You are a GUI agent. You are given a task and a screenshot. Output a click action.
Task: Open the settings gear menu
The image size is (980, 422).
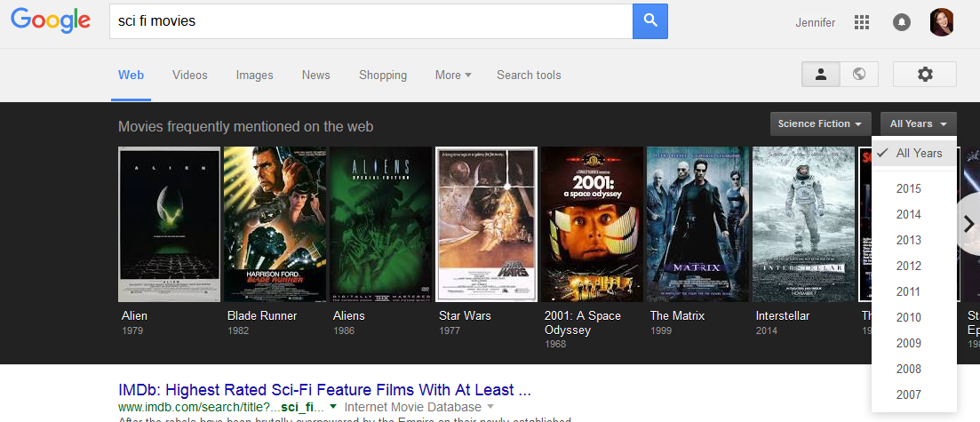click(x=924, y=75)
